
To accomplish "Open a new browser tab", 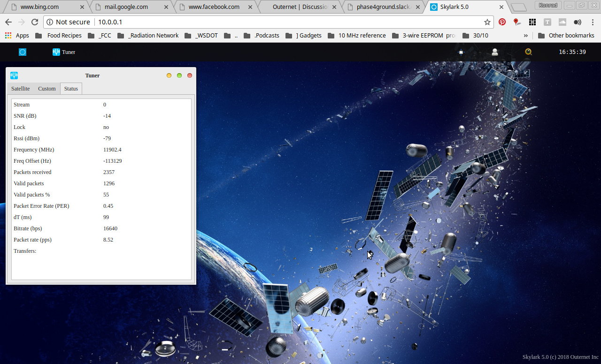I will [x=518, y=8].
